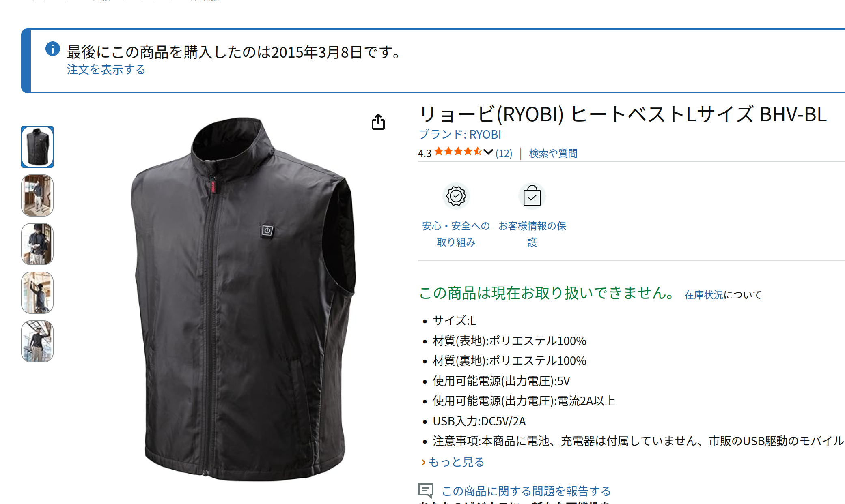Image resolution: width=845 pixels, height=504 pixels.
Task: Expand the rating breakdown chevron
Action: pyautogui.click(x=488, y=152)
